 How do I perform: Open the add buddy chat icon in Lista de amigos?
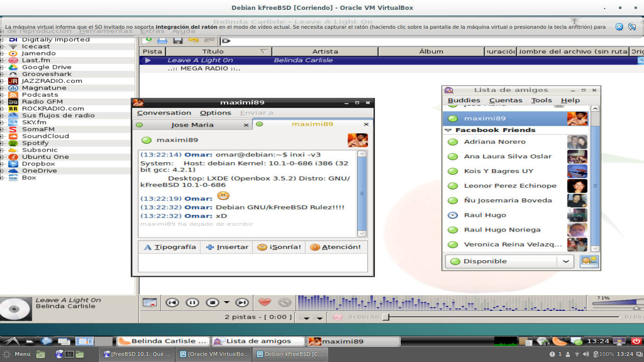tap(589, 261)
